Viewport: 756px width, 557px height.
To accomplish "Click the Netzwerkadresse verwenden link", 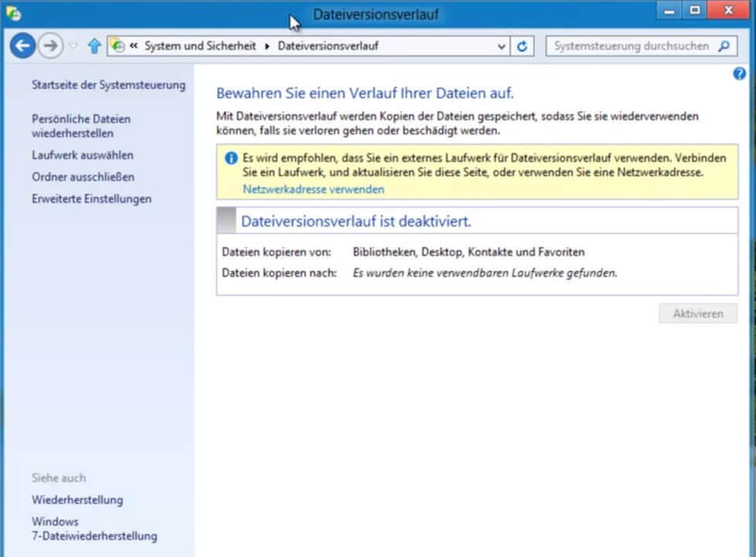I will click(313, 188).
